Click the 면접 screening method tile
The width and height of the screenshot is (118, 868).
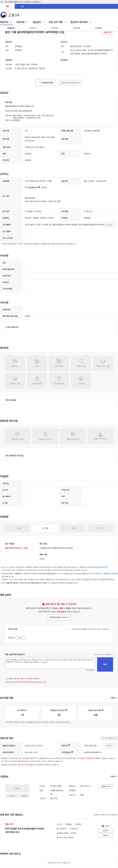tap(45, 528)
